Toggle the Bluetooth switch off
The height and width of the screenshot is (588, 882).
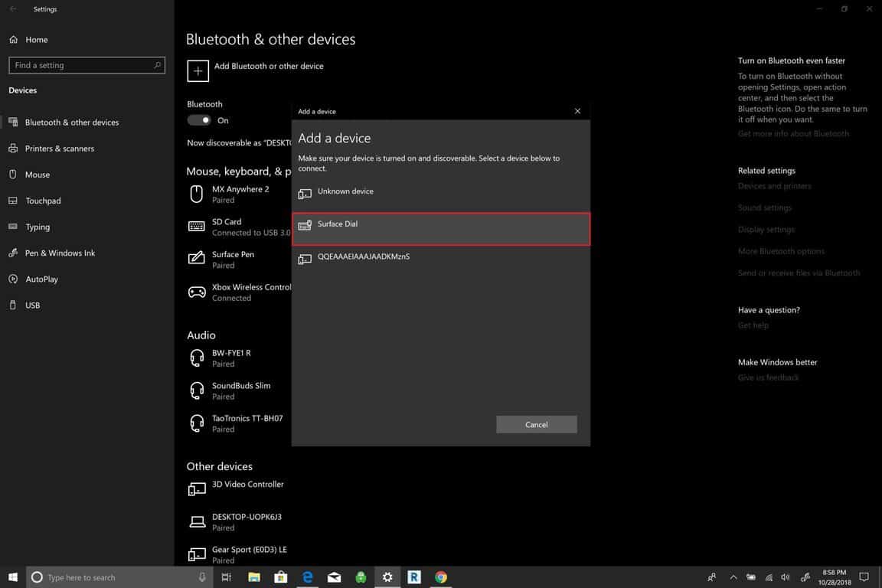pyautogui.click(x=200, y=120)
